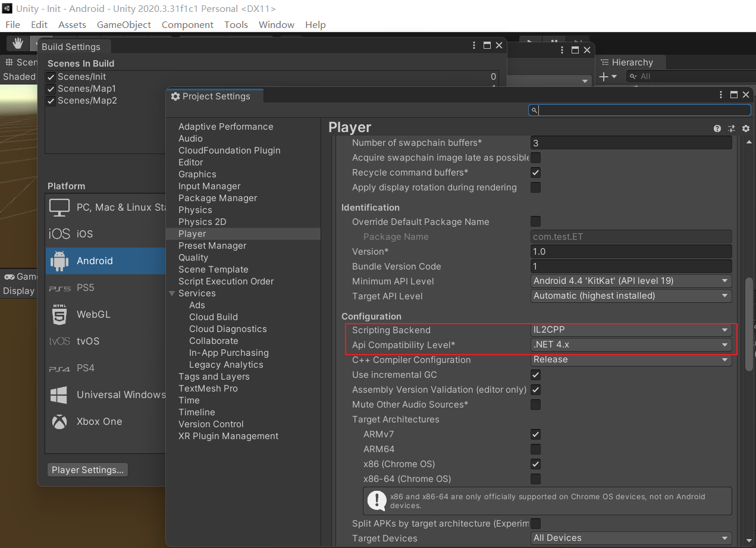Disable Use incremental GC
Image resolution: width=756 pixels, height=548 pixels.
[x=535, y=375]
